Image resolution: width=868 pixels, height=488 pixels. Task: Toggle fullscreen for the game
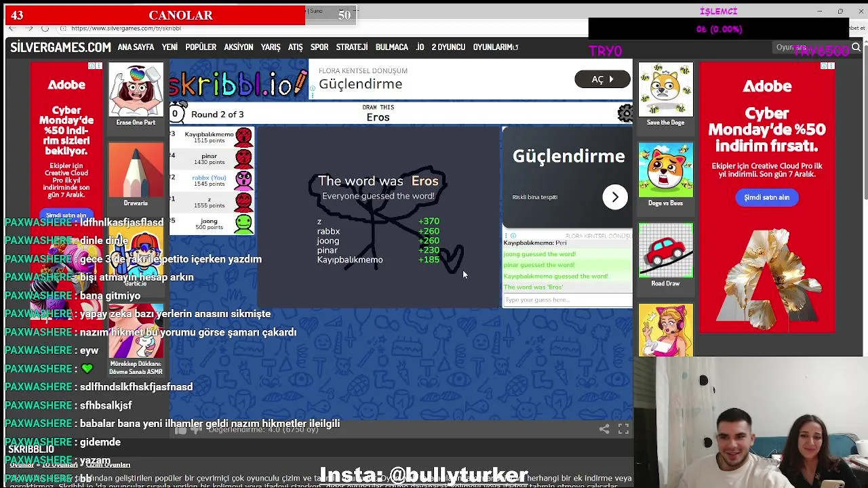coord(623,429)
